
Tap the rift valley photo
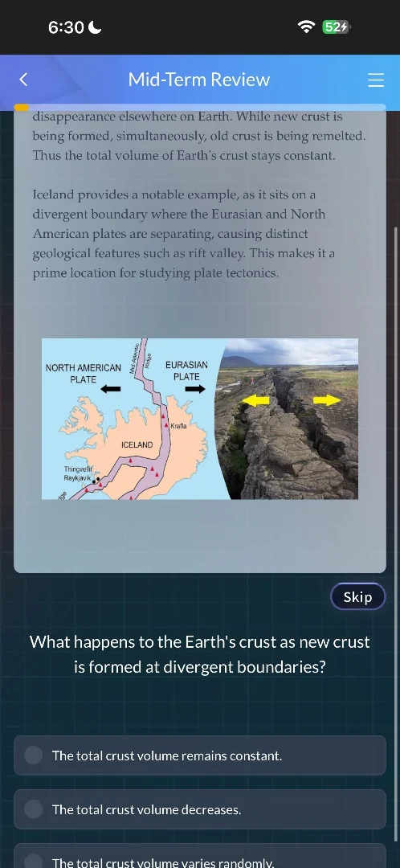point(287,419)
